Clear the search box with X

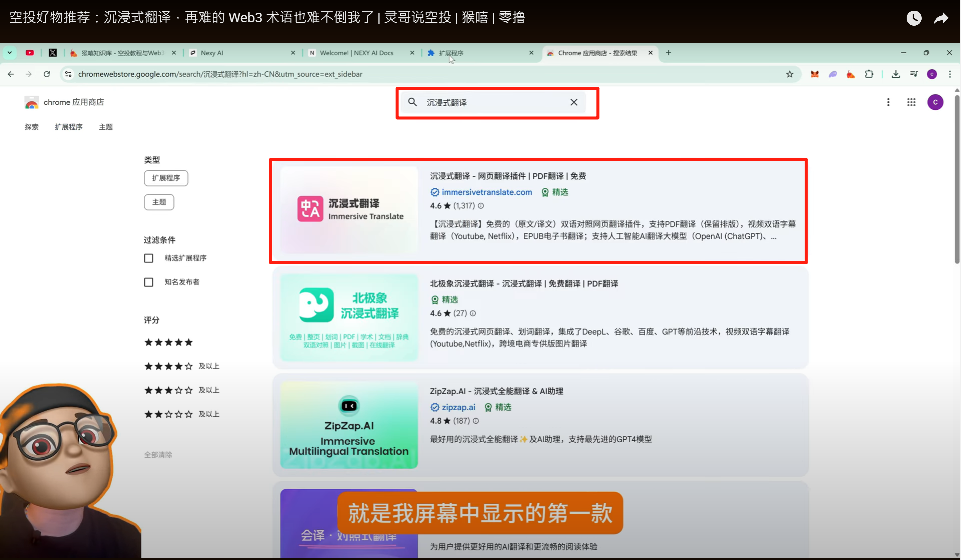(x=574, y=102)
